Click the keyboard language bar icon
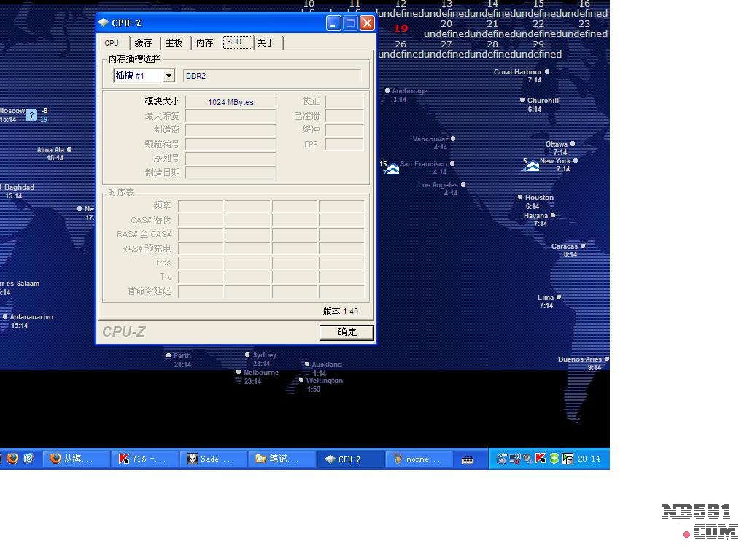Screen dimensions: 747x560 click(x=468, y=459)
